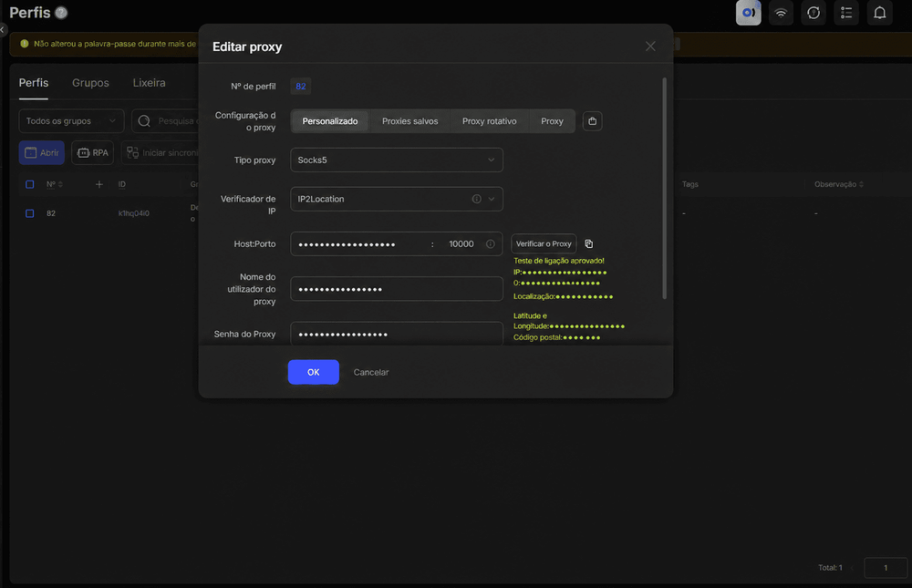The height and width of the screenshot is (588, 912).
Task: Click the Cancelar button
Action: coord(371,372)
